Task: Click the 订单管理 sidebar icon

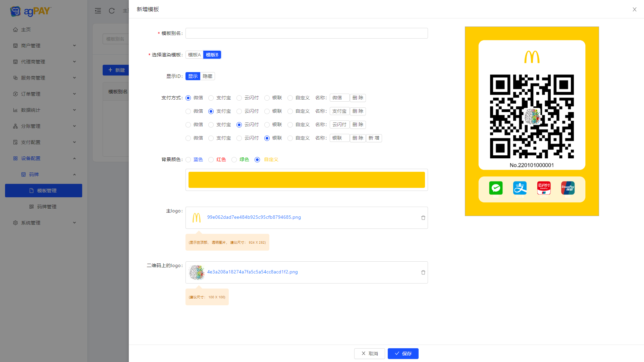Action: pos(15,94)
